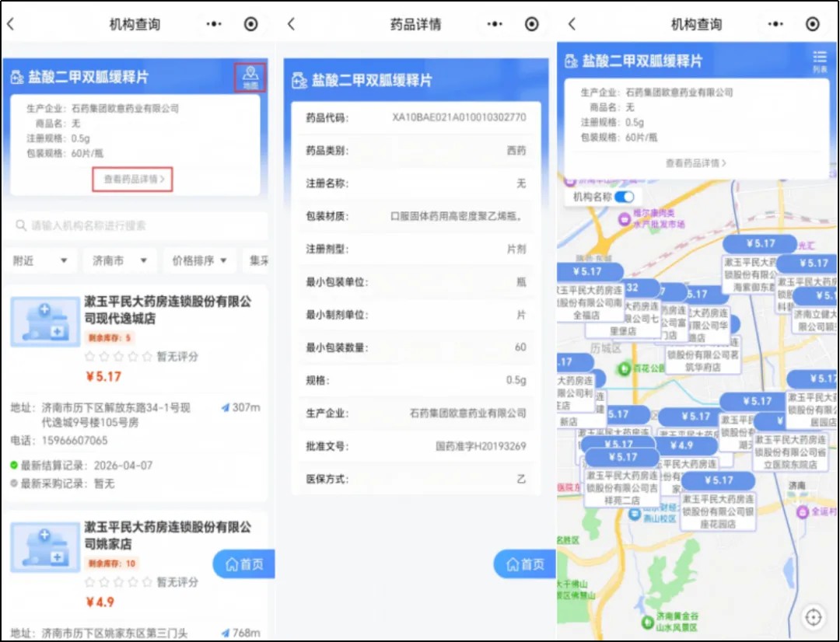The width and height of the screenshot is (840, 642).
Task: Expand the 济南市 city dropdown
Action: tap(120, 260)
